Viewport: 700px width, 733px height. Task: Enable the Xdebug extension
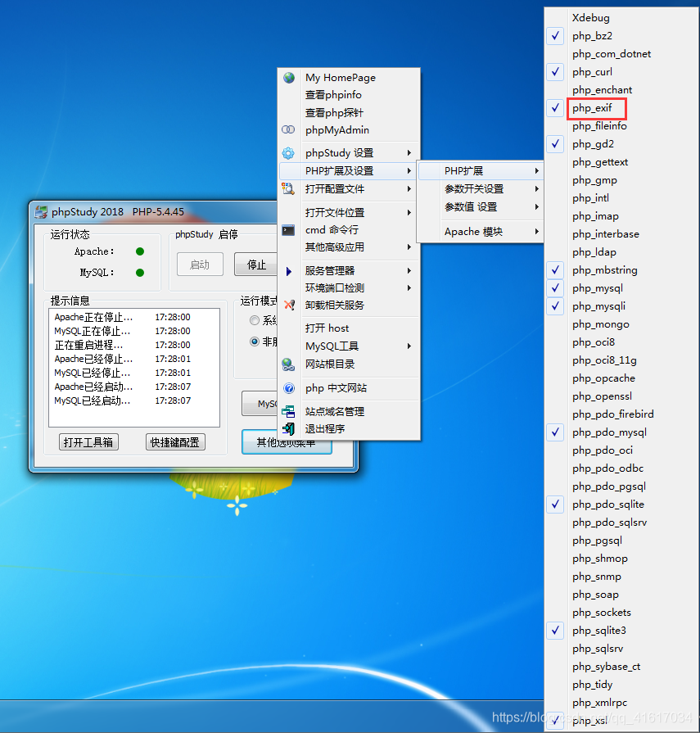click(x=621, y=18)
